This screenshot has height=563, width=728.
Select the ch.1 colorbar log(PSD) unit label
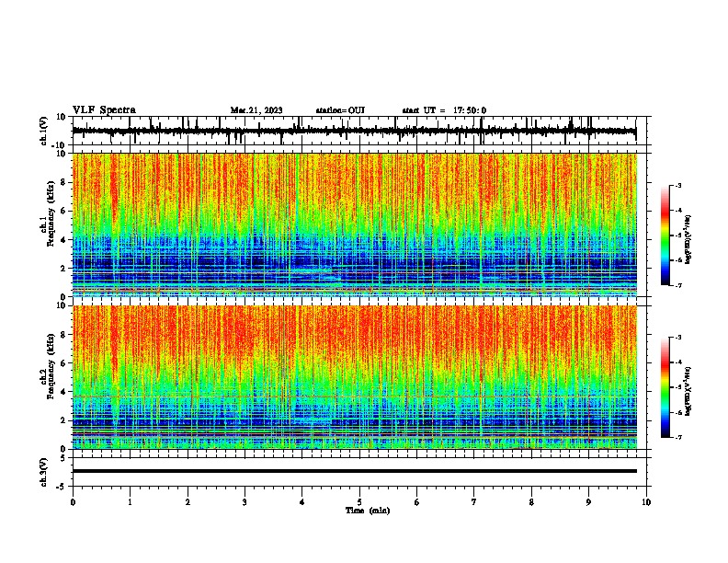688,239
